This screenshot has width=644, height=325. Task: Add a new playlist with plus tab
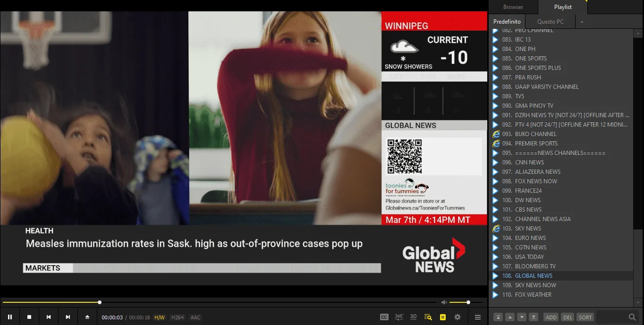(x=582, y=22)
